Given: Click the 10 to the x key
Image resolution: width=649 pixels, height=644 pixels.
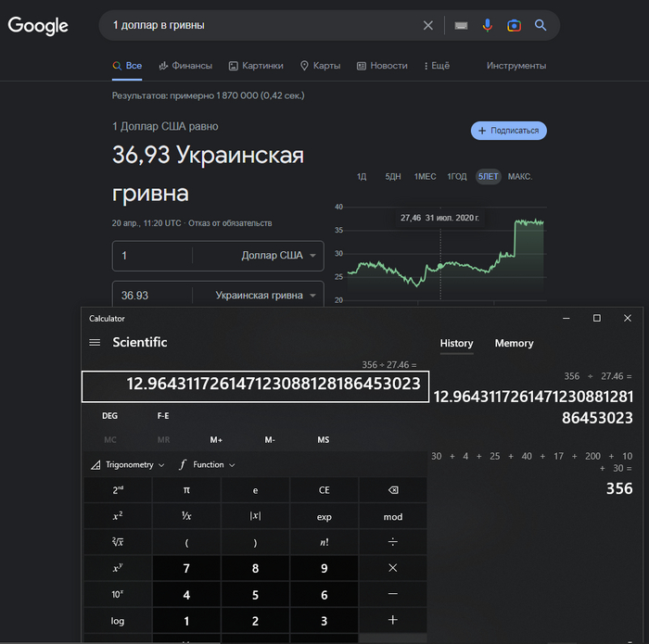Looking at the screenshot, I should [x=118, y=594].
